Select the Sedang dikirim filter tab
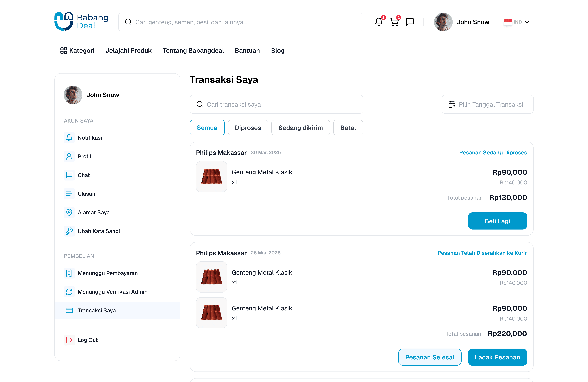Viewport: 588px width, 382px height. (x=300, y=128)
